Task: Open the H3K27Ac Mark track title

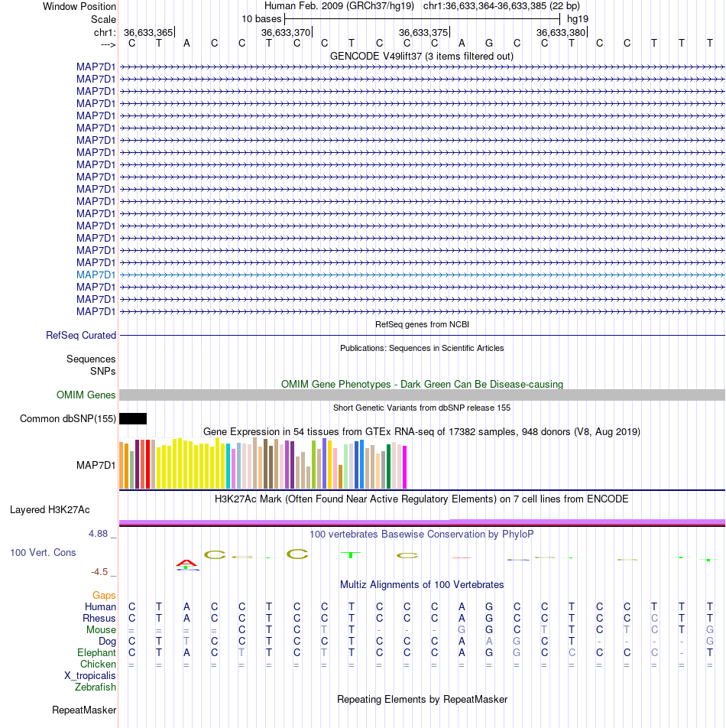Action: tap(421, 499)
